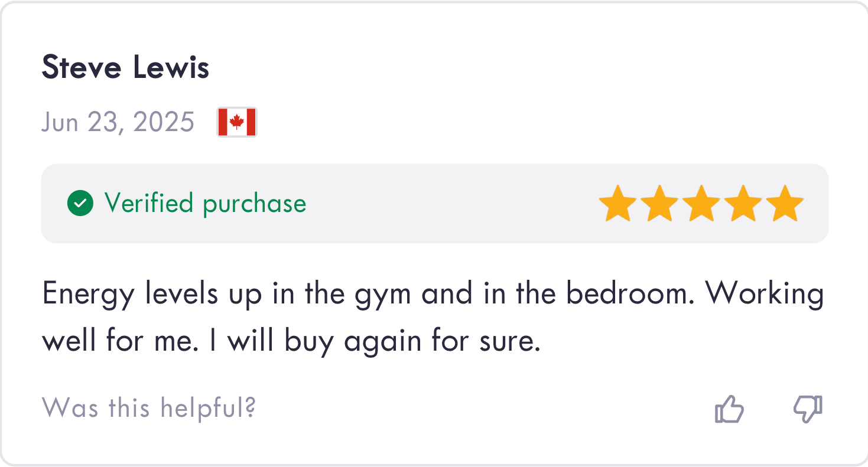Click the "Was this helpful?" text
Screen dimensions: 868x467
(149, 408)
